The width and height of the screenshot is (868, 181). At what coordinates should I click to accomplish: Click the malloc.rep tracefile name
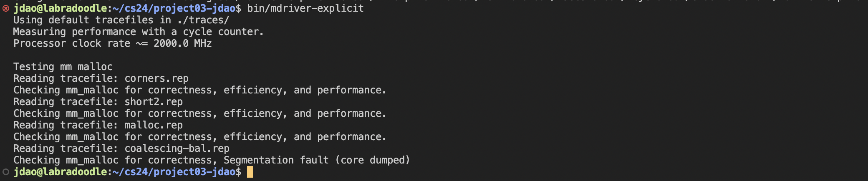pos(154,125)
